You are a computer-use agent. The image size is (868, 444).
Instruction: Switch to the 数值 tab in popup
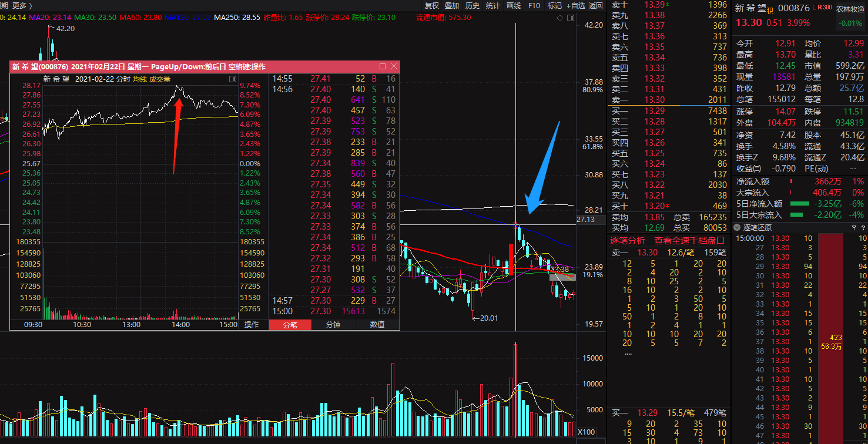coord(377,324)
